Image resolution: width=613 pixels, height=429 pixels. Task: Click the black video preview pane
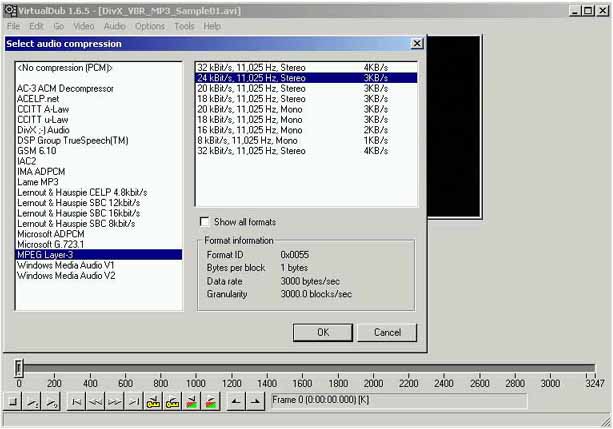click(453, 126)
